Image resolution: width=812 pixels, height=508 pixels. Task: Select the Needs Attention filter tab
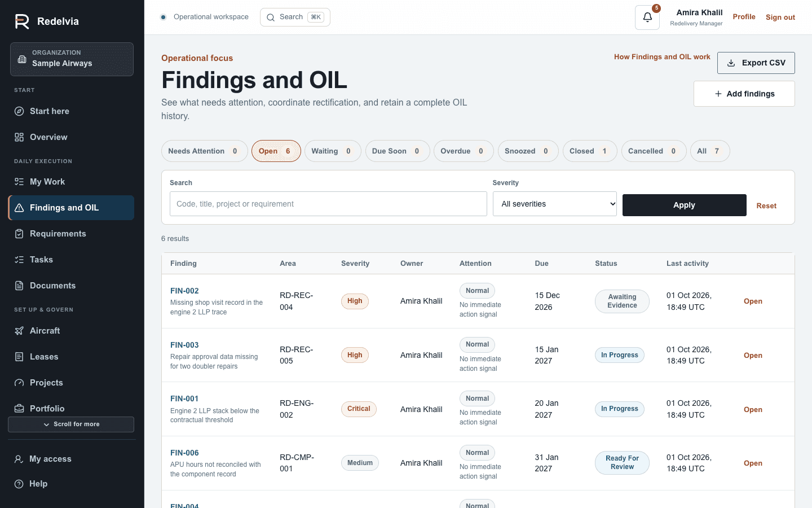point(204,151)
